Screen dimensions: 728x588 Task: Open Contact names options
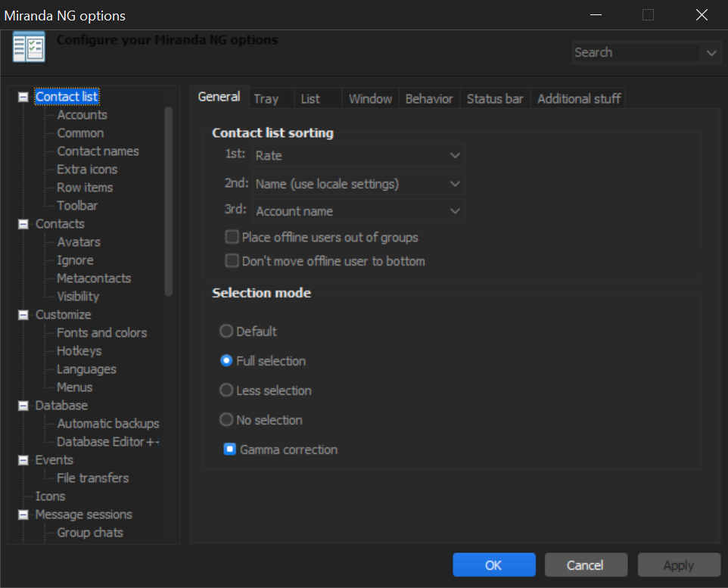tap(98, 151)
